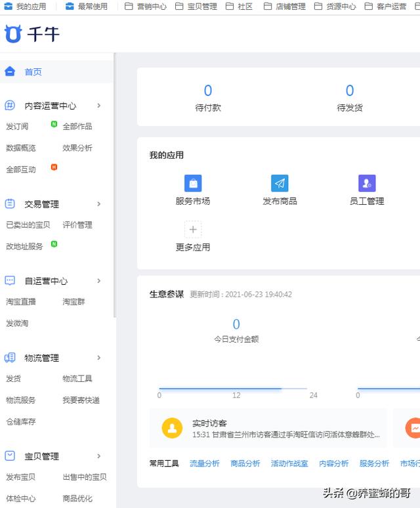Expand the 交易管理 chevron
The width and height of the screenshot is (420, 508).
tap(99, 203)
